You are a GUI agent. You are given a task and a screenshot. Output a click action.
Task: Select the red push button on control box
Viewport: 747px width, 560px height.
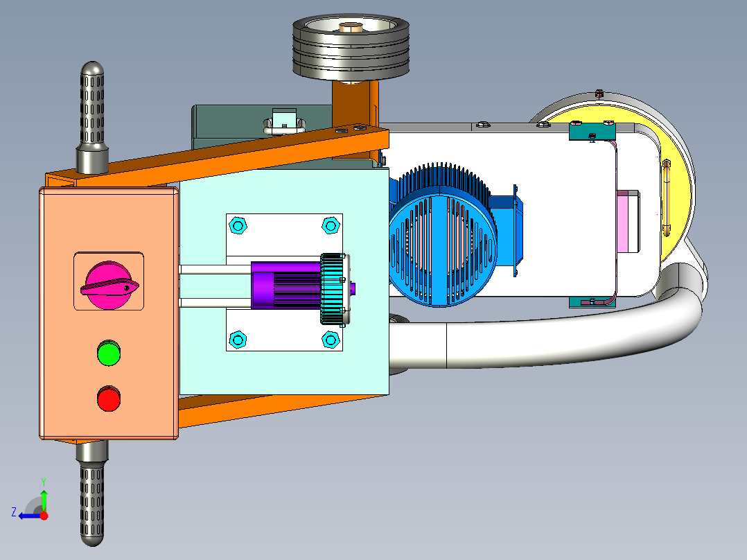(x=109, y=399)
